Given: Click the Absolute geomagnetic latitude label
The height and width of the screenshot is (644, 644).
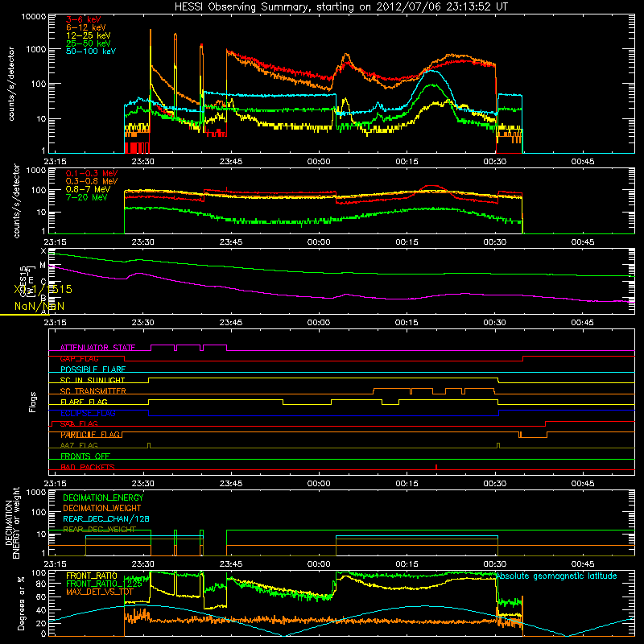Looking at the screenshot, I should click(556, 576).
